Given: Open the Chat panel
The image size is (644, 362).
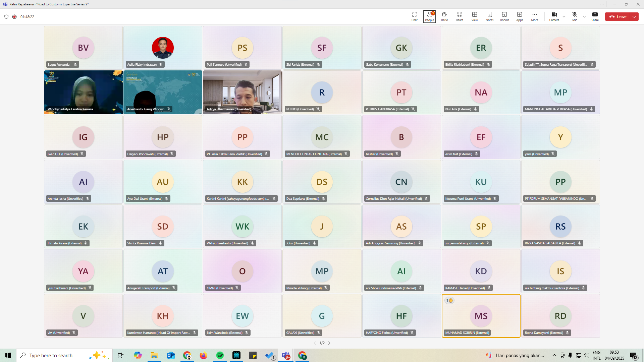Looking at the screenshot, I should (415, 16).
